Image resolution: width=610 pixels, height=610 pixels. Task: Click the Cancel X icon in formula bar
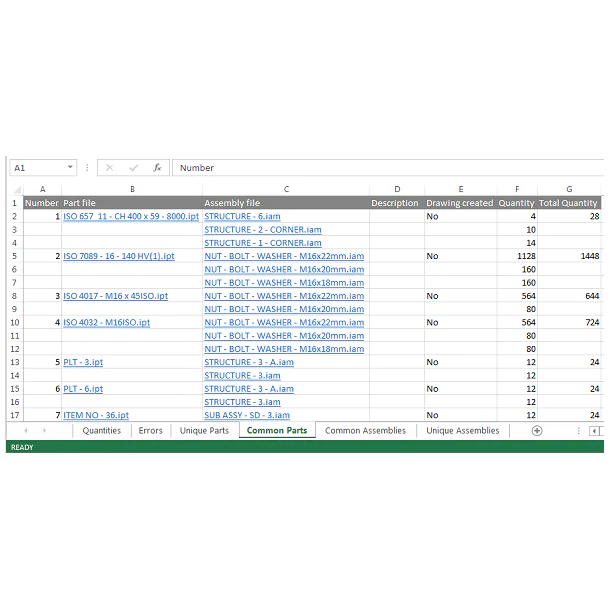click(110, 168)
